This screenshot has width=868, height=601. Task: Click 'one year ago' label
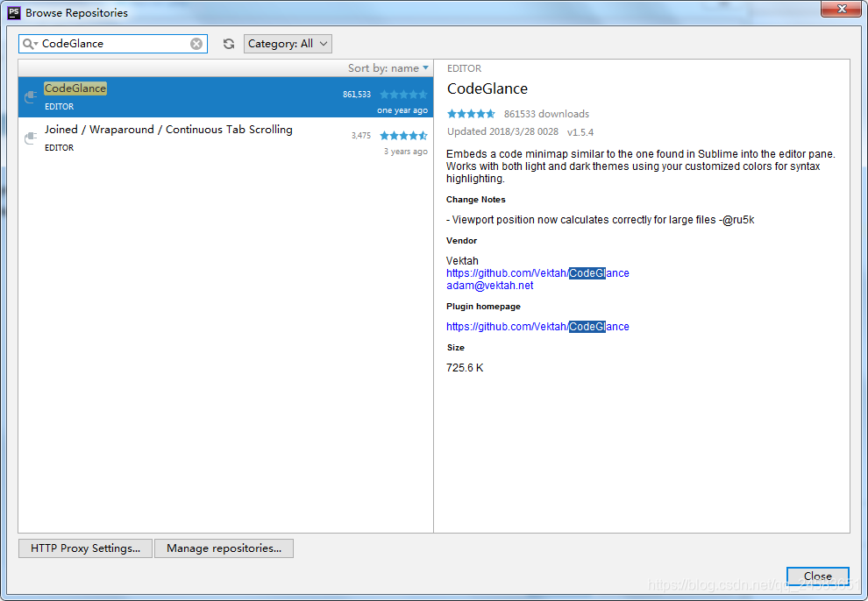click(x=402, y=110)
